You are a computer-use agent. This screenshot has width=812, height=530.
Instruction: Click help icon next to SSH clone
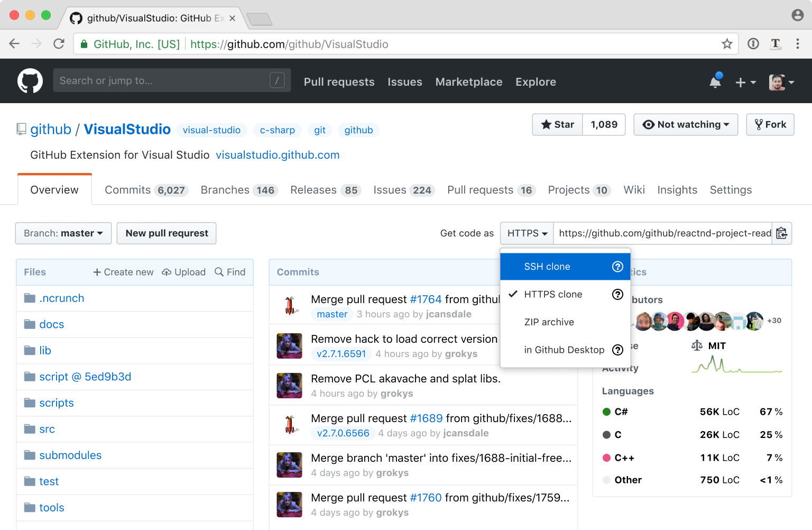tap(617, 267)
